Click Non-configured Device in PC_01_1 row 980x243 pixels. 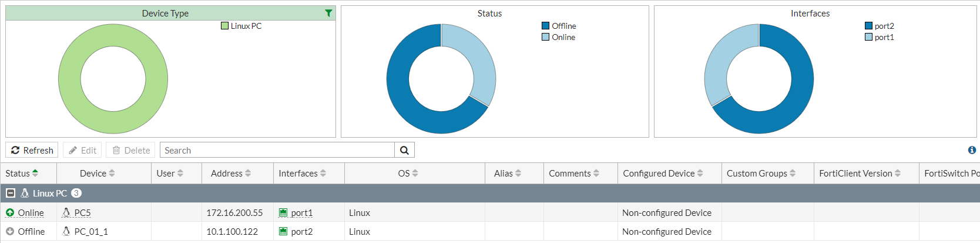[667, 231]
